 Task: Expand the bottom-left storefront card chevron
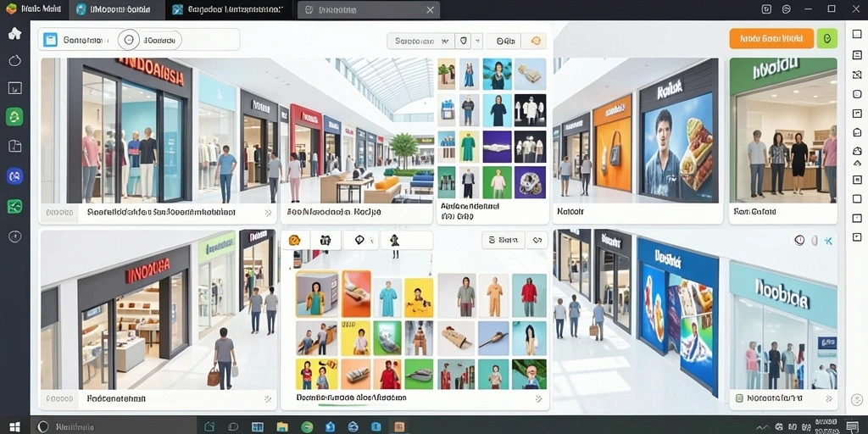pos(268,398)
